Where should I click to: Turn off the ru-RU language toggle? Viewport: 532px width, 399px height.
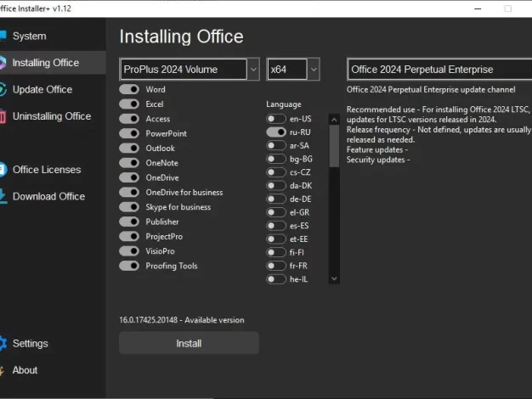pos(276,132)
